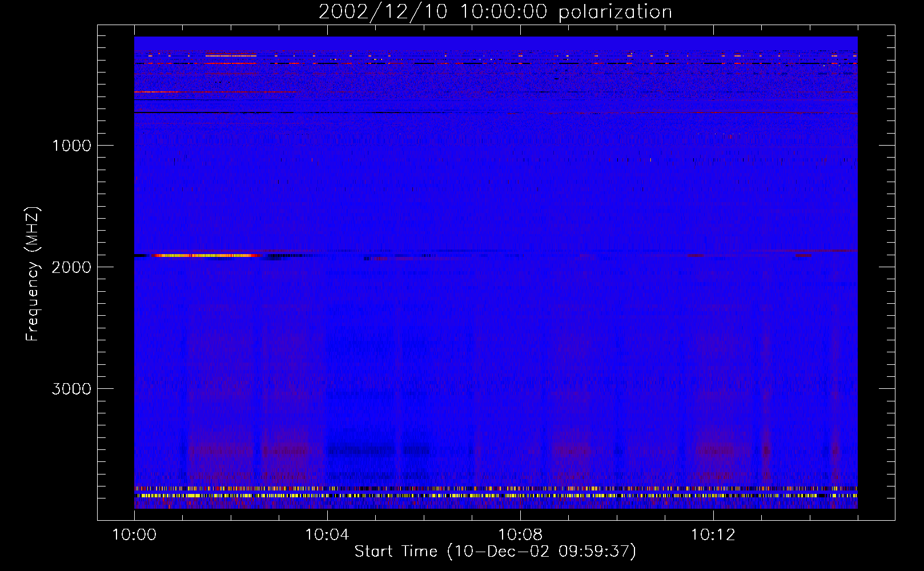Click the 10:12 time tick label
Screen dimensions: 924x571
pos(713,535)
